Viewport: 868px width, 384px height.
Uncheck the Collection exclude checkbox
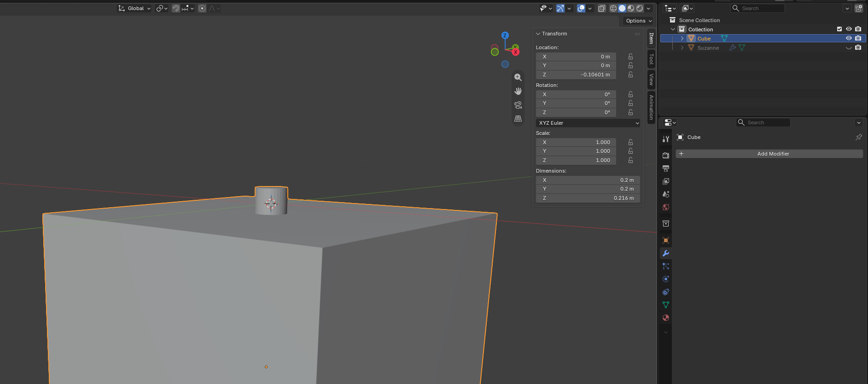[839, 29]
